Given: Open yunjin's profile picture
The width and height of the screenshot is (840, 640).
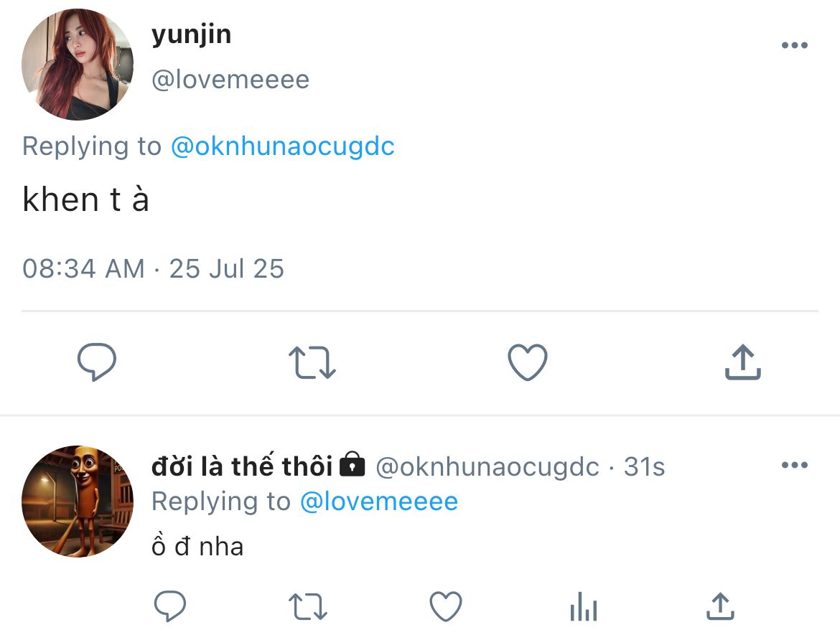Looking at the screenshot, I should 78,65.
